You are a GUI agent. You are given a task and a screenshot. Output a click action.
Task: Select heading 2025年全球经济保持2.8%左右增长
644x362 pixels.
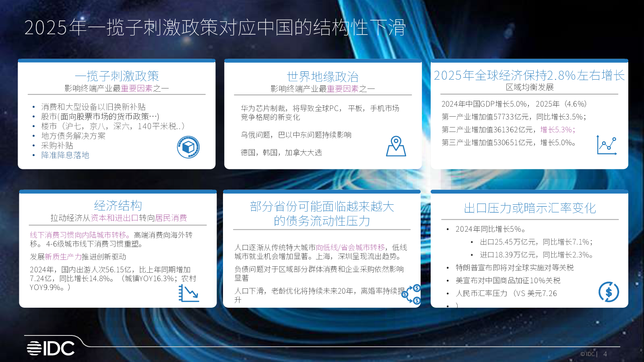point(529,75)
